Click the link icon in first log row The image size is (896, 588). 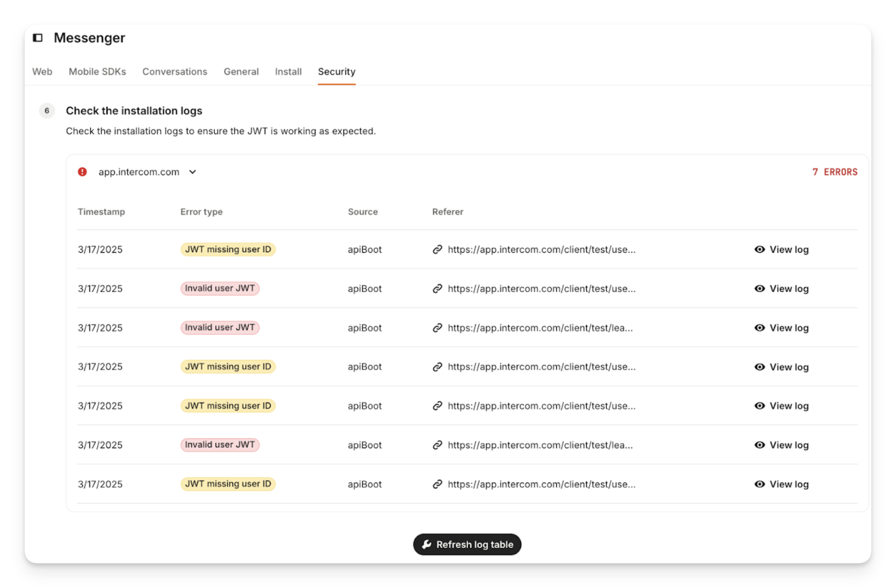coord(437,250)
